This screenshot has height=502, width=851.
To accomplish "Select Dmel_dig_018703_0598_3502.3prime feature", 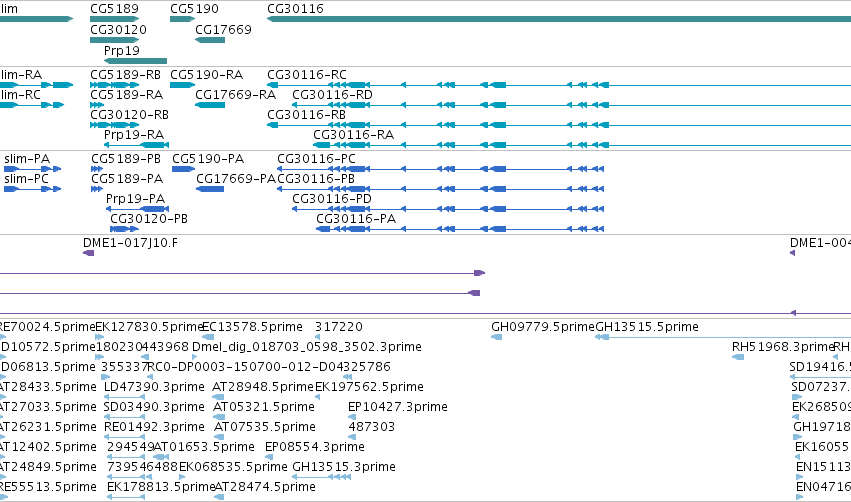I will [307, 347].
